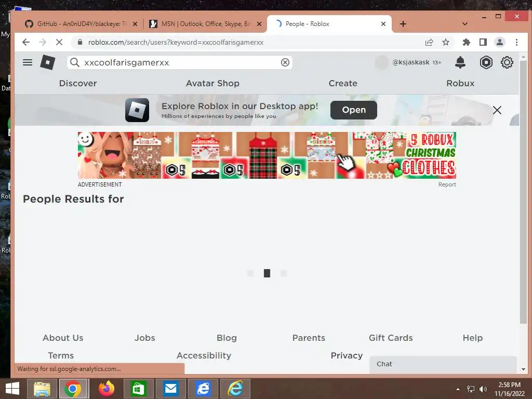This screenshot has height=399, width=532.
Task: Open the Mail app from taskbar
Action: (x=170, y=389)
